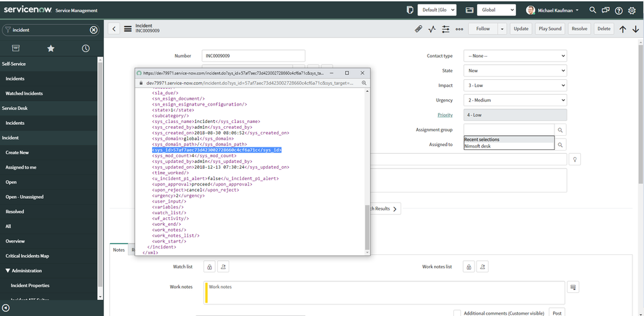Screen dimensions: 644x316
Task: Click into the Work notes textarea
Action: click(384, 293)
